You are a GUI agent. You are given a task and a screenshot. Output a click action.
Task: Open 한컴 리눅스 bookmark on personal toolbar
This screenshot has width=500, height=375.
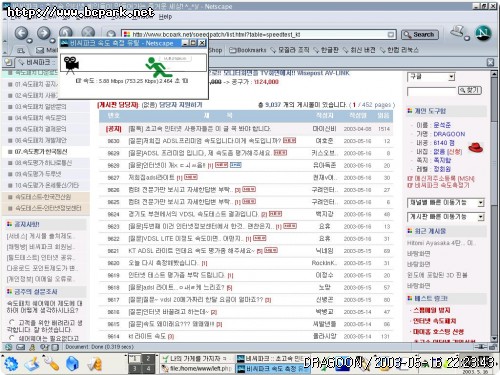click(x=399, y=50)
